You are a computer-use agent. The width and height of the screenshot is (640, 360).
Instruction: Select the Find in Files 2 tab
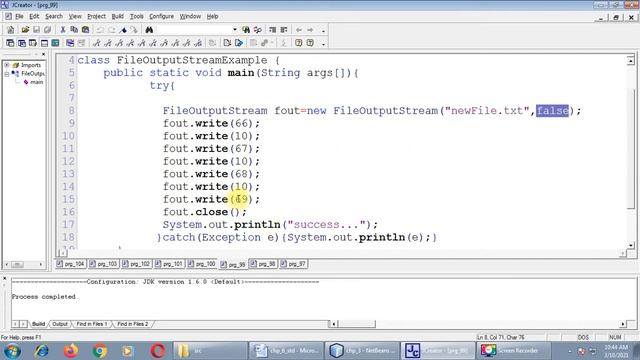[x=133, y=324]
